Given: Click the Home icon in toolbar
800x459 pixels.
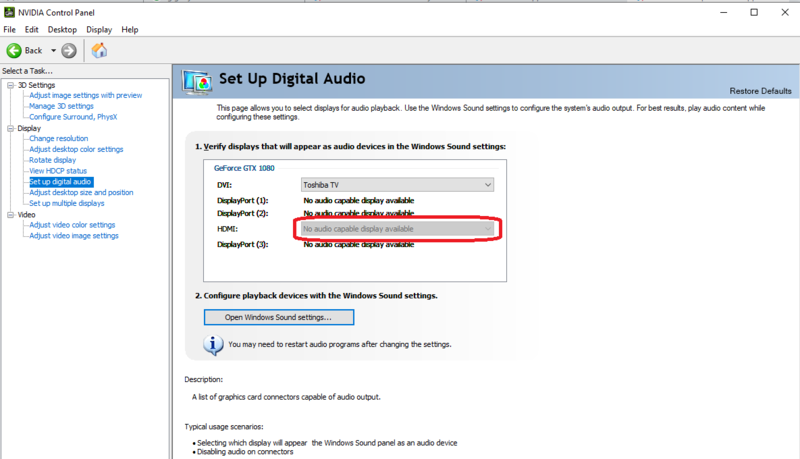Looking at the screenshot, I should (99, 50).
